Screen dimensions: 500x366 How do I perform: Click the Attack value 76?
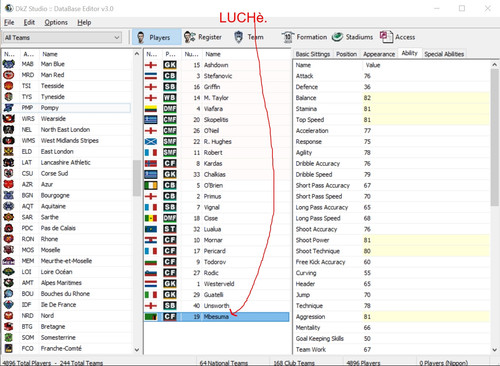tap(367, 76)
